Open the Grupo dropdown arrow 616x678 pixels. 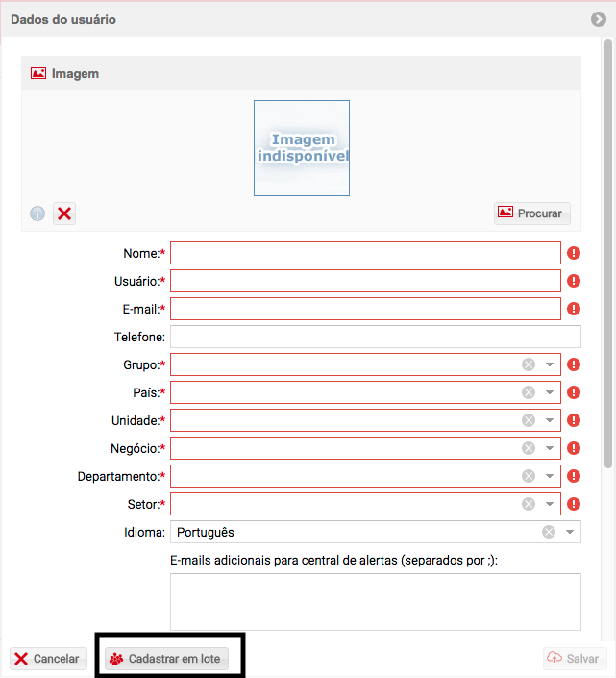click(550, 364)
